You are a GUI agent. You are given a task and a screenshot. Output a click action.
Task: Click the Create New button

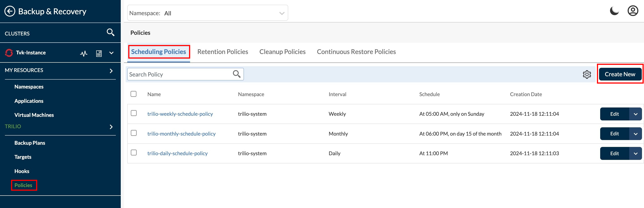[x=620, y=74]
